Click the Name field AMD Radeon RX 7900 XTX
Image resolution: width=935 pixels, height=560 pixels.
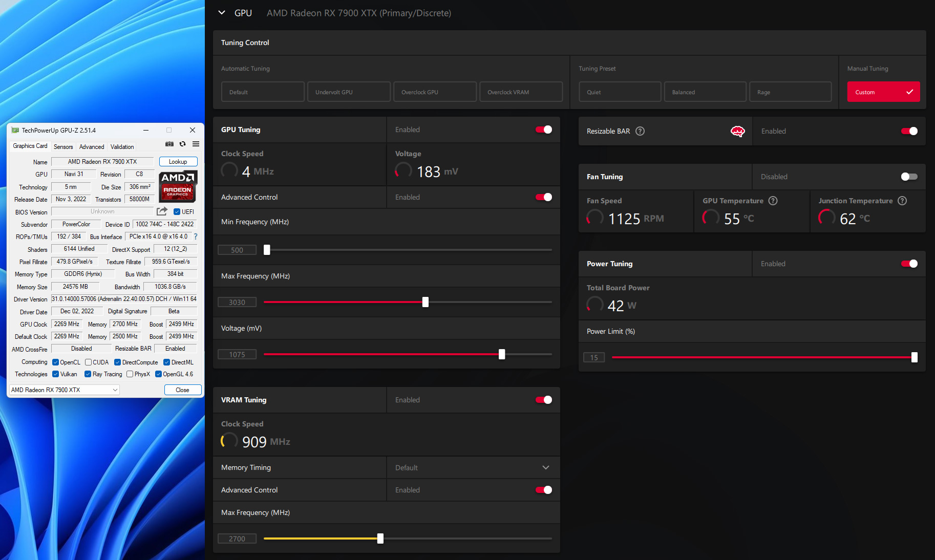(x=102, y=162)
